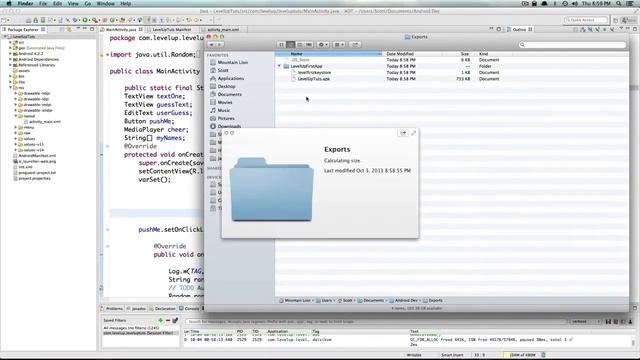Click Finder forward navigation arrow
Viewport: 640px width, 360px height.
click(x=220, y=44)
